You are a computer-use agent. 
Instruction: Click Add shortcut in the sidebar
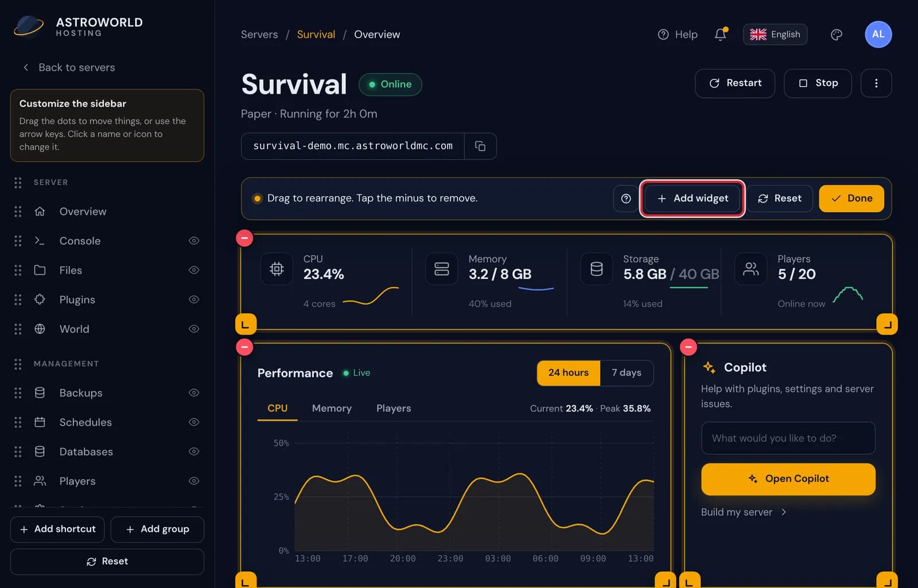(57, 529)
